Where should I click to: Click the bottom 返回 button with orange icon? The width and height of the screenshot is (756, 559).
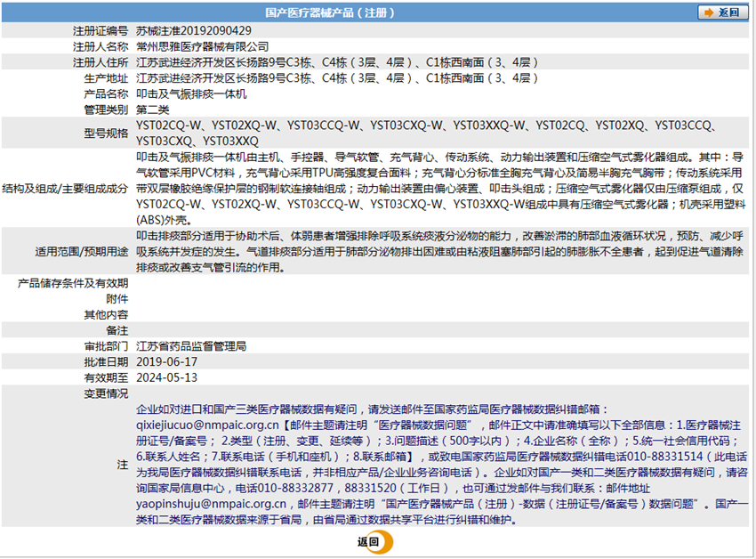pyautogui.click(x=375, y=542)
